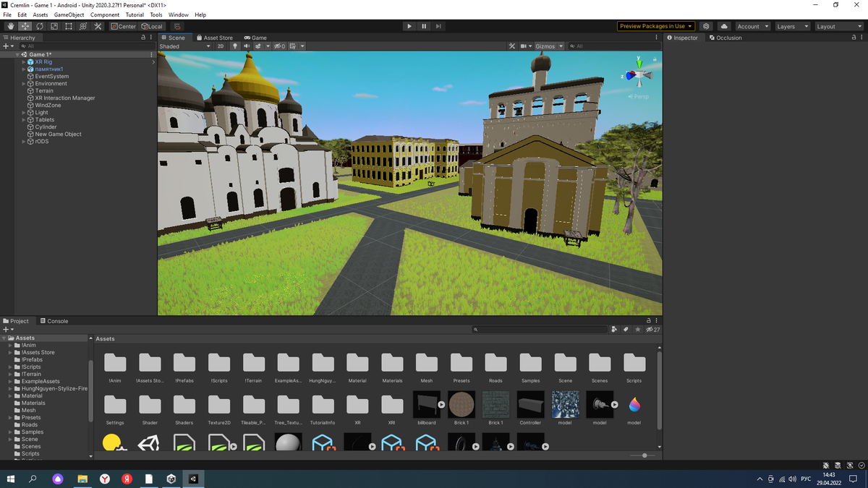
Task: Open the scene component tools icon
Action: click(x=512, y=46)
